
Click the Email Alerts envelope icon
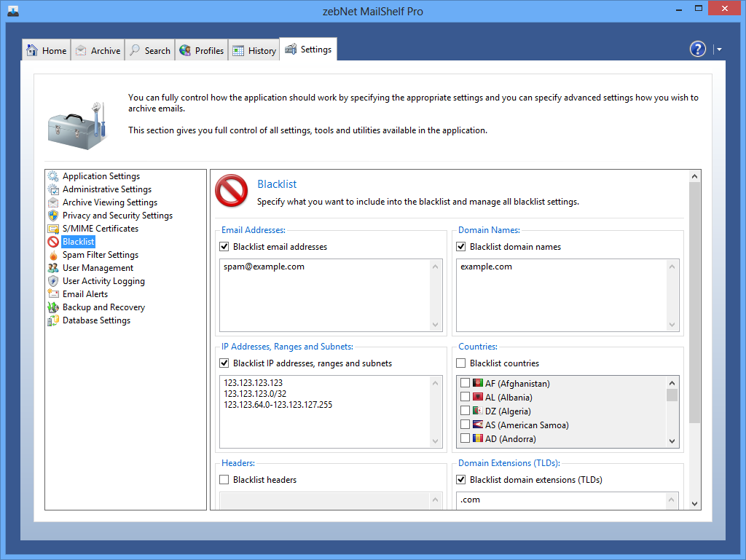[x=53, y=294]
